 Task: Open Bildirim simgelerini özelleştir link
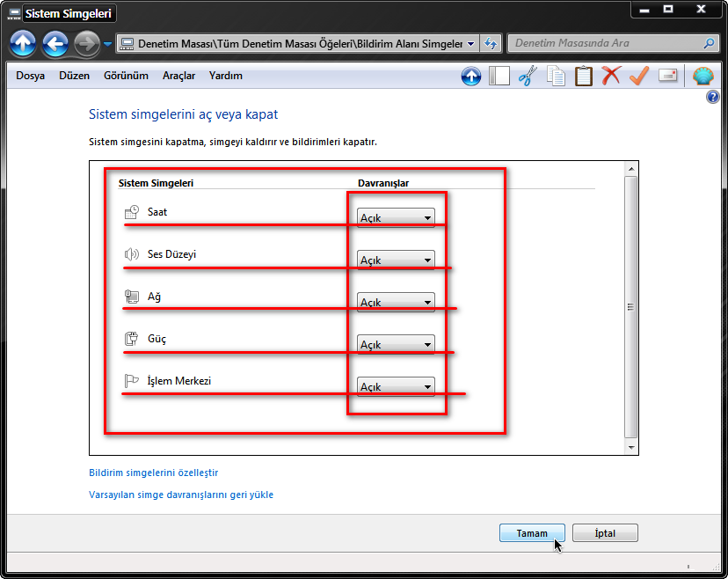click(153, 473)
